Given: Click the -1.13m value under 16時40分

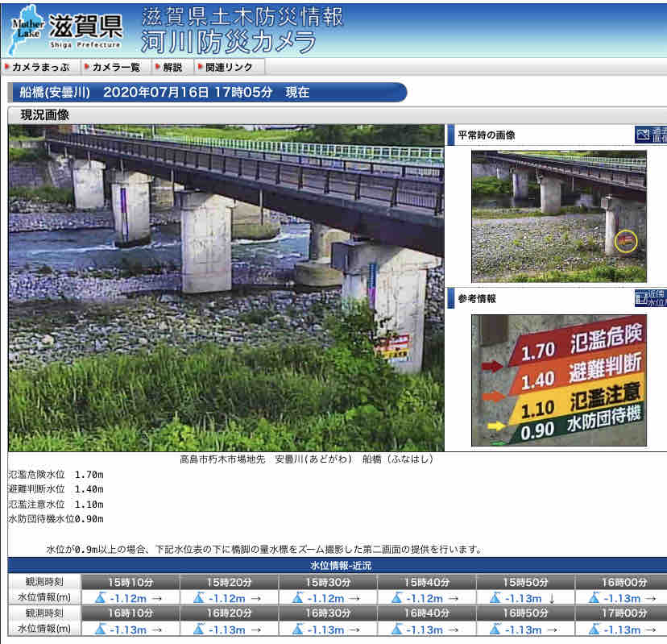Looking at the screenshot, I should tap(424, 629).
